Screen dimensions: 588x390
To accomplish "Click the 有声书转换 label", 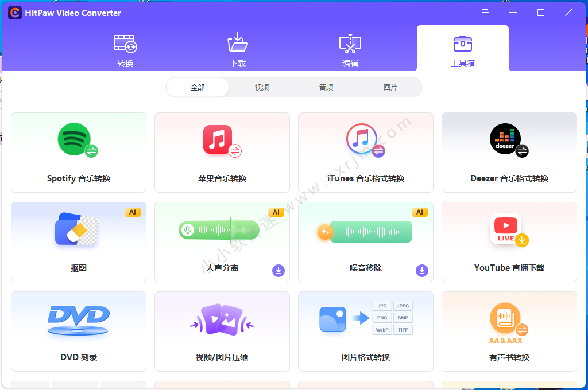I will click(509, 357).
